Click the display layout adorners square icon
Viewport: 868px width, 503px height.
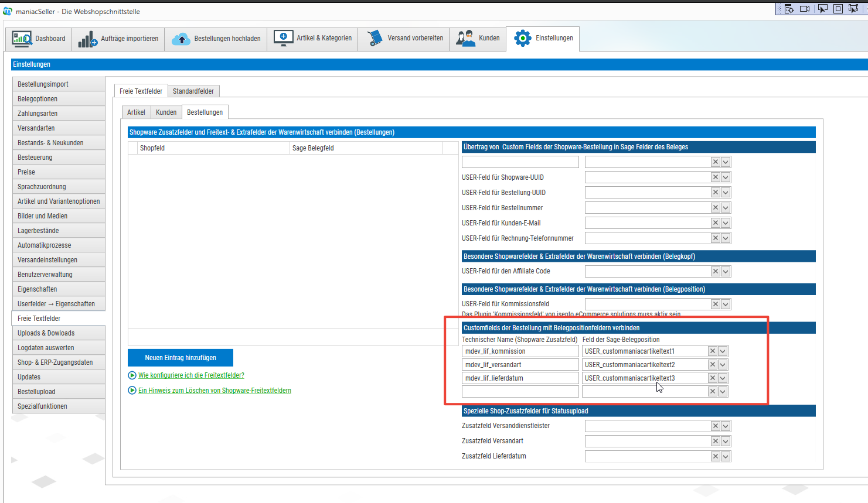(838, 9)
